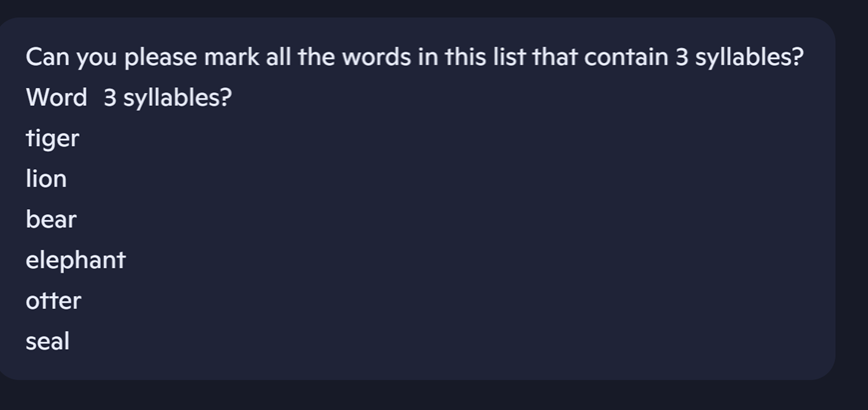The image size is (868, 410).
Task: Click the word 'lion' in the list
Action: click(x=46, y=179)
